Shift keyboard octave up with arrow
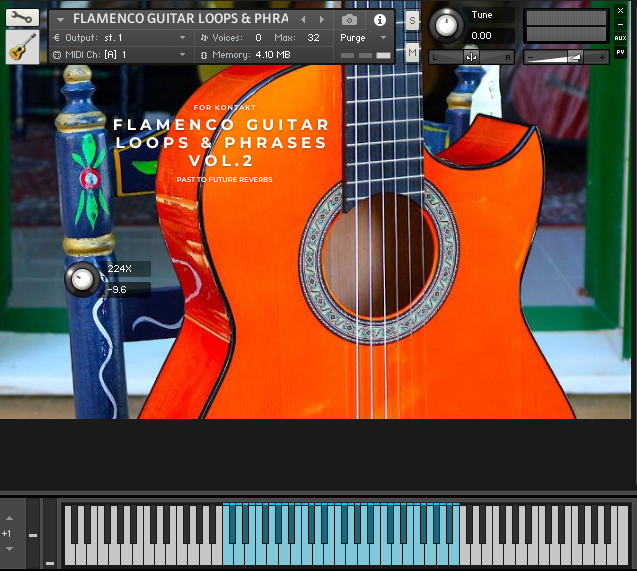 [x=9, y=519]
